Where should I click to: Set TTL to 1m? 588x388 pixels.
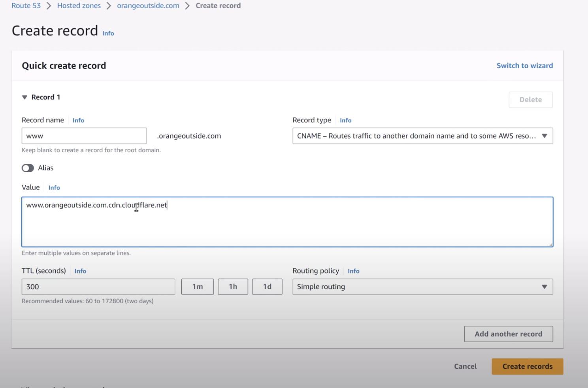[x=198, y=287]
